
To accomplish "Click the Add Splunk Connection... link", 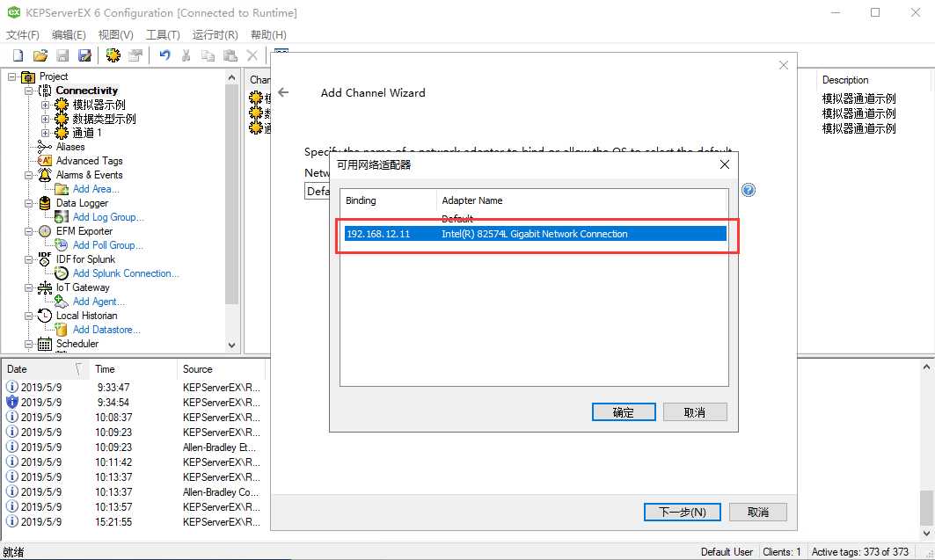I will coord(125,273).
